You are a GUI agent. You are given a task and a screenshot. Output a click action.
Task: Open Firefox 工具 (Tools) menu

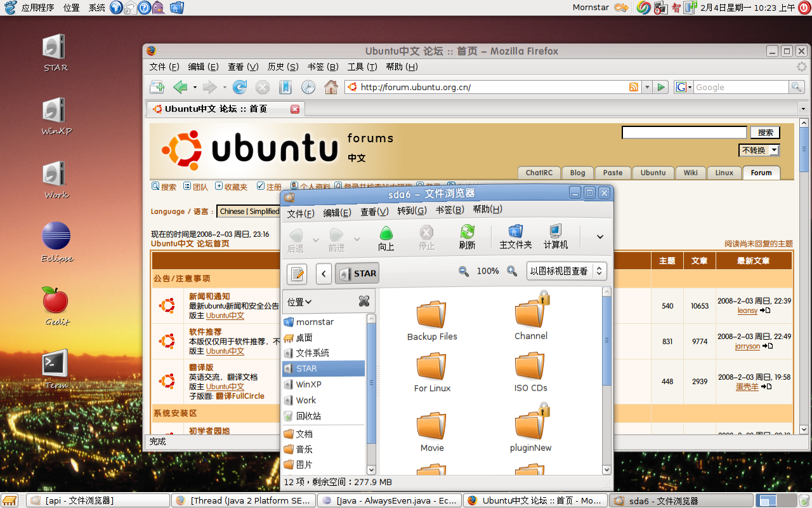(x=362, y=67)
